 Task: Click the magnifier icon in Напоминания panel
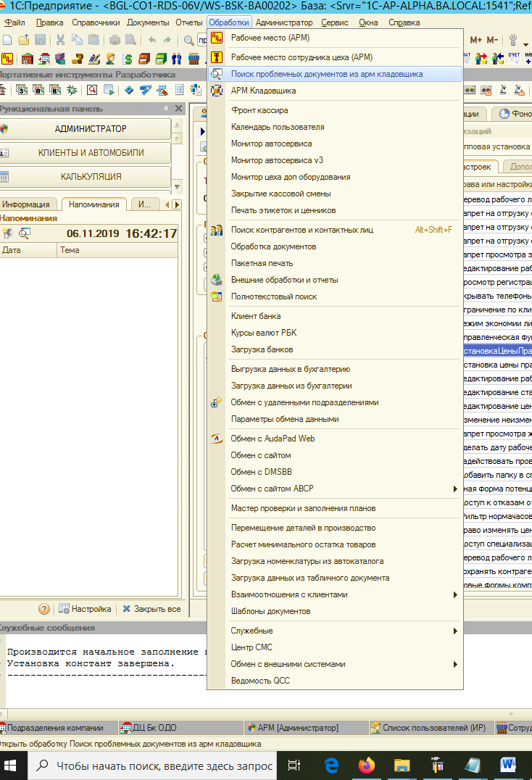25,233
